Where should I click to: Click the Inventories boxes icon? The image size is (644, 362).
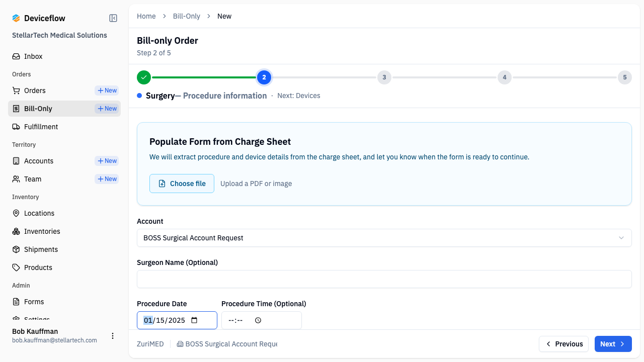[x=16, y=231]
